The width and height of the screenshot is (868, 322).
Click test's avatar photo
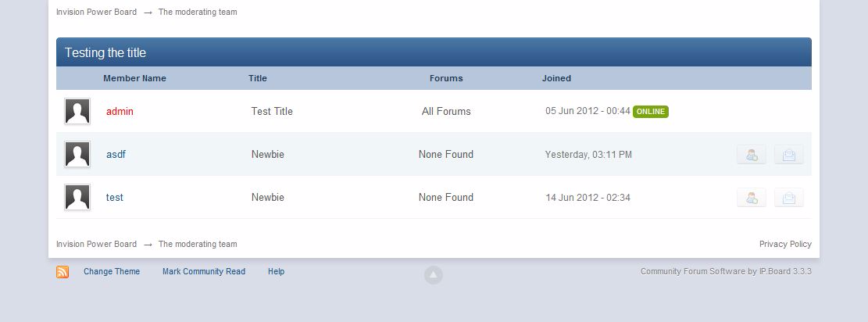point(77,198)
